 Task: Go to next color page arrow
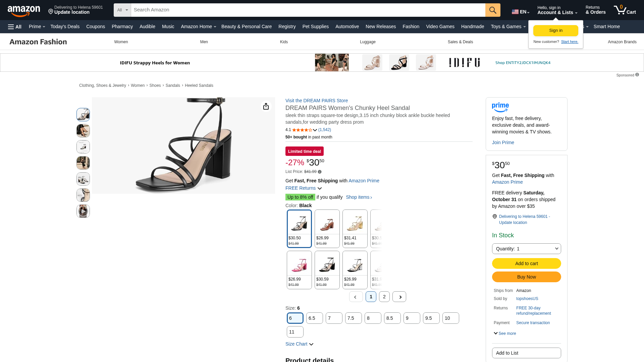399,297
